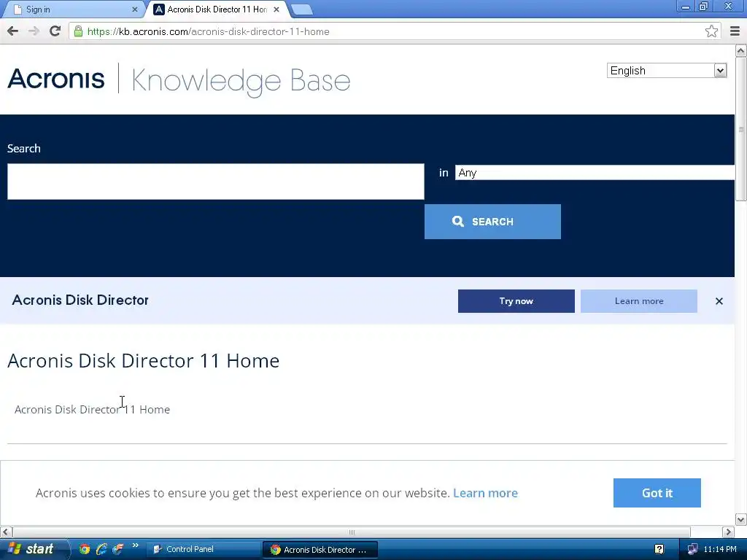Bookmark page with star icon
Viewport: 747px width, 560px height.
pyautogui.click(x=711, y=31)
